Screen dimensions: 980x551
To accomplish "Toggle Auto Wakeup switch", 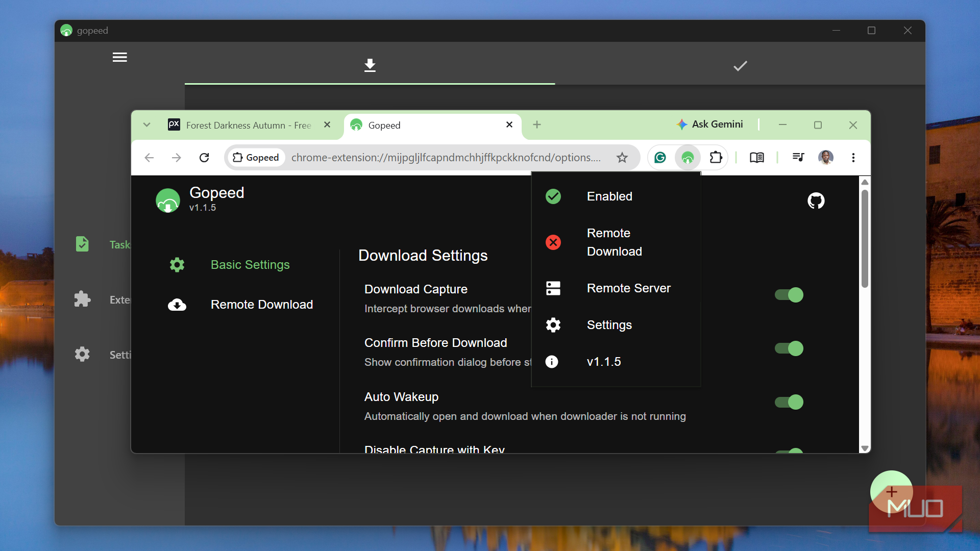I will point(789,402).
